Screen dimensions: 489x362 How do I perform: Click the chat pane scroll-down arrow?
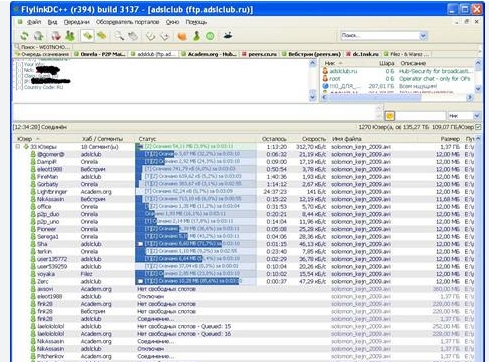point(312,97)
